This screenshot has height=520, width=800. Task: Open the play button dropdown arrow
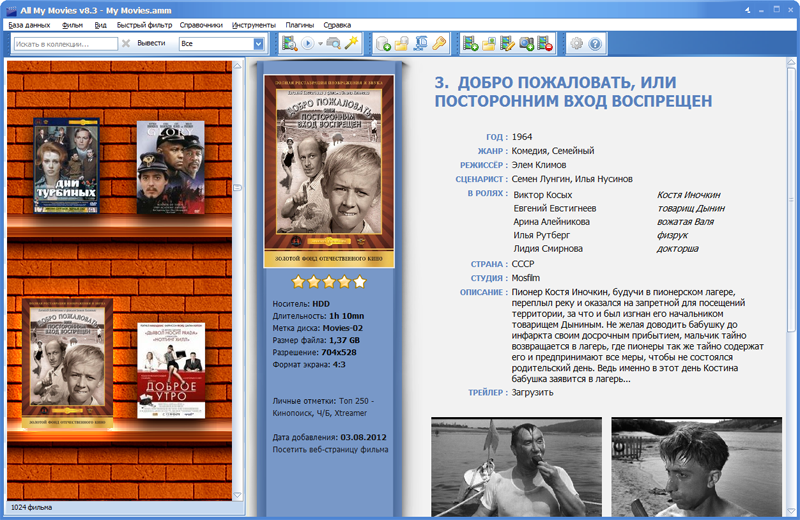pyautogui.click(x=320, y=44)
